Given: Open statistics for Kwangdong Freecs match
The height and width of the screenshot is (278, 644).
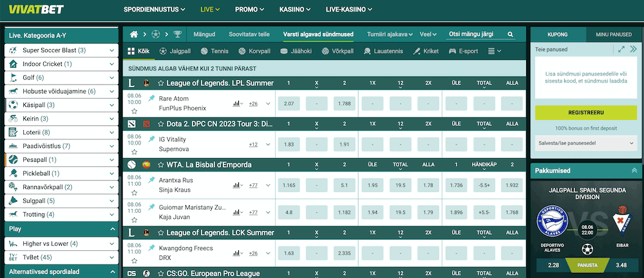Looking at the screenshot, I should point(237,253).
